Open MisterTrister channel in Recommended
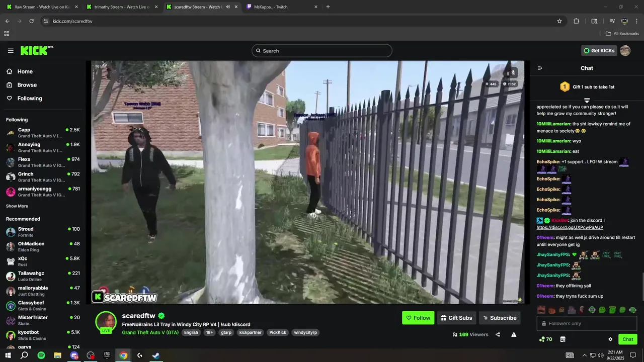 43,320
